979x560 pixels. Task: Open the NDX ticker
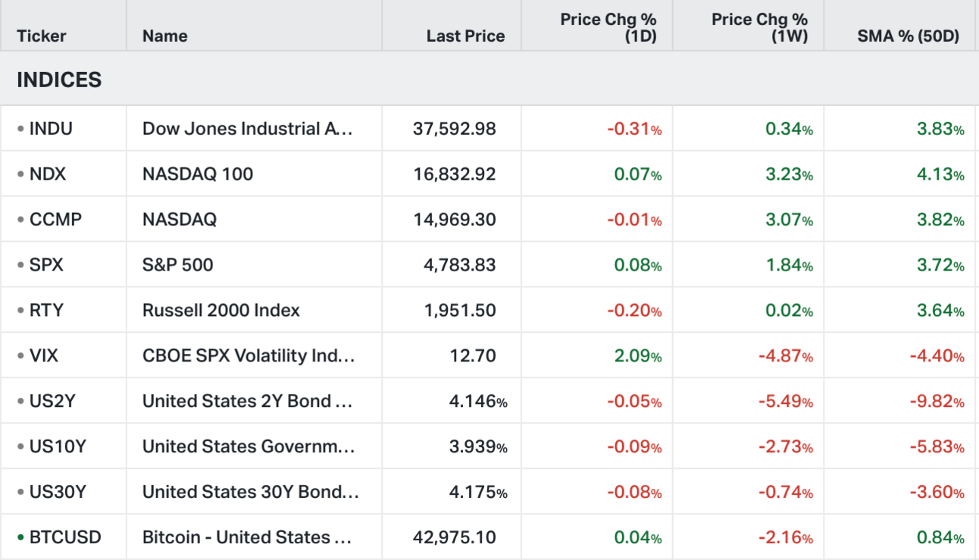47,174
